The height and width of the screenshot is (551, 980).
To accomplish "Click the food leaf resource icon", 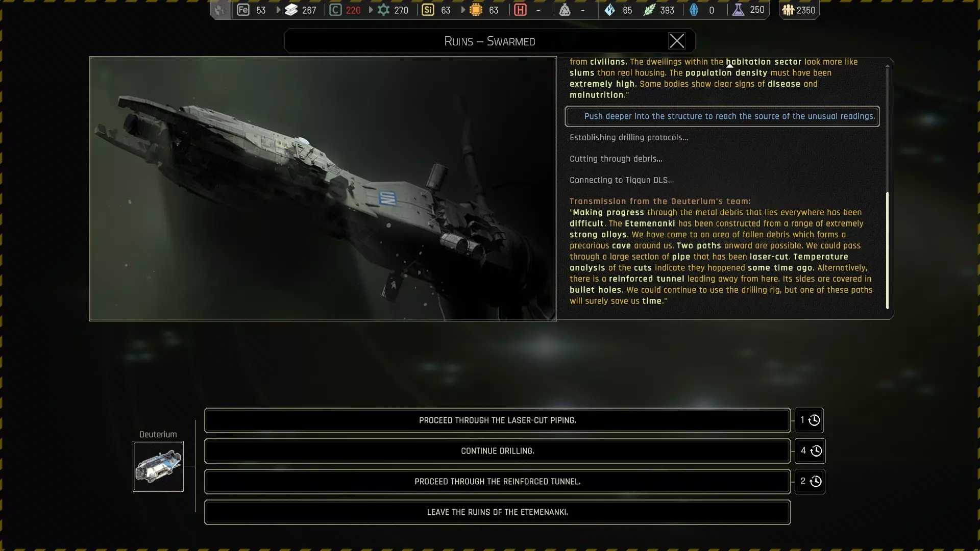I will click(x=649, y=10).
